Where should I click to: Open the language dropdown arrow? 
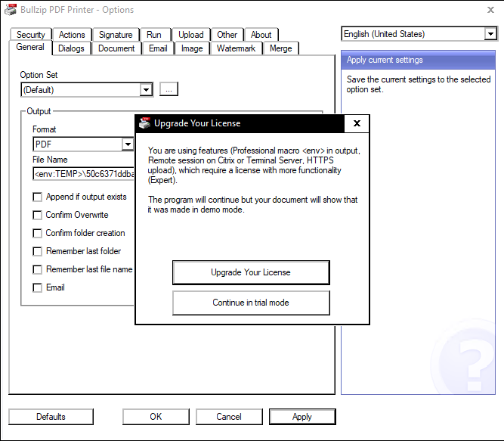pos(490,34)
